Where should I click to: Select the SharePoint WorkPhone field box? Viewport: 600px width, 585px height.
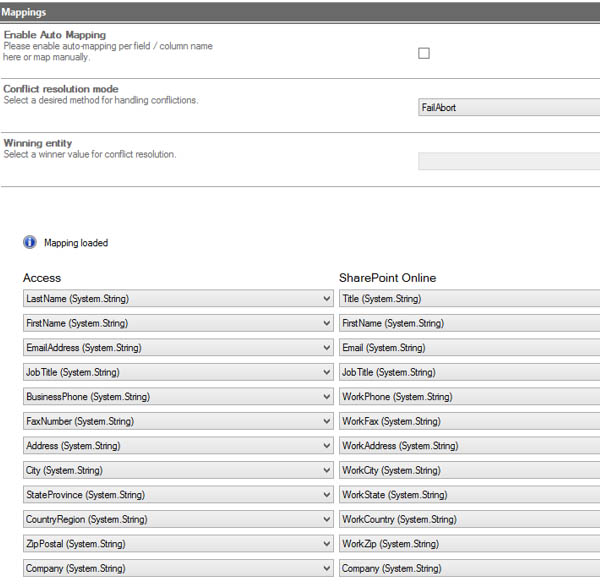click(x=468, y=397)
